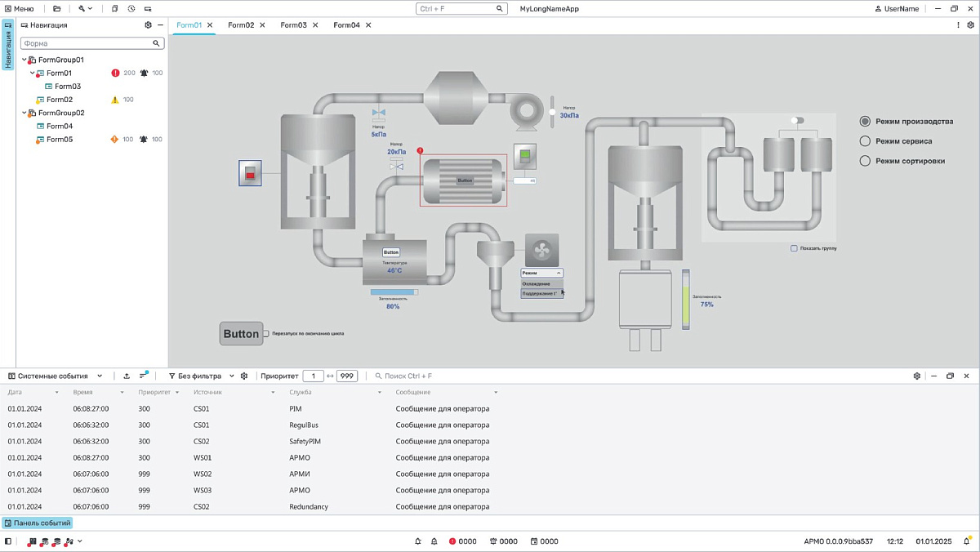Check Перезапуск по окончанию цикла checkbox
Viewport: 980px width, 552px height.
[x=266, y=333]
